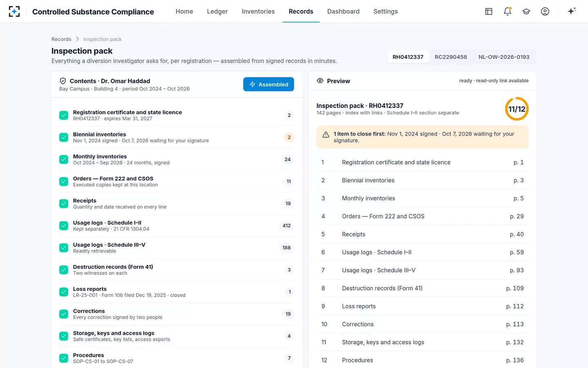Toggle Destruction records (Form 41) checkbox

(x=64, y=270)
